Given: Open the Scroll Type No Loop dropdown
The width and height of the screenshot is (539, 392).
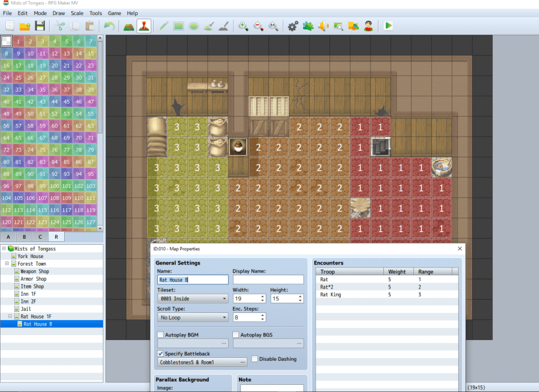Looking at the screenshot, I should (192, 317).
